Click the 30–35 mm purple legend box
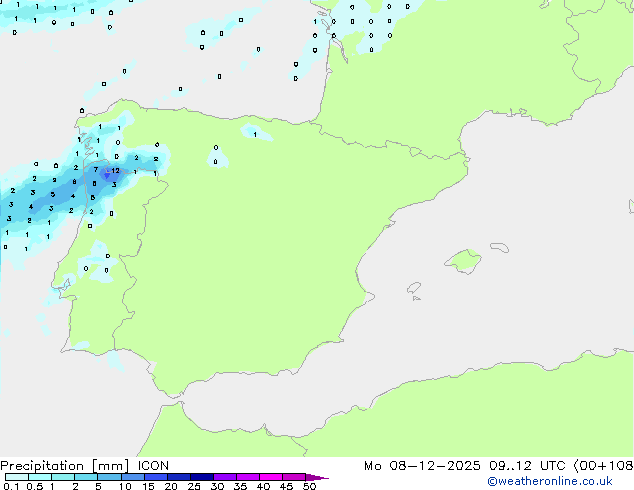 [x=224, y=477]
